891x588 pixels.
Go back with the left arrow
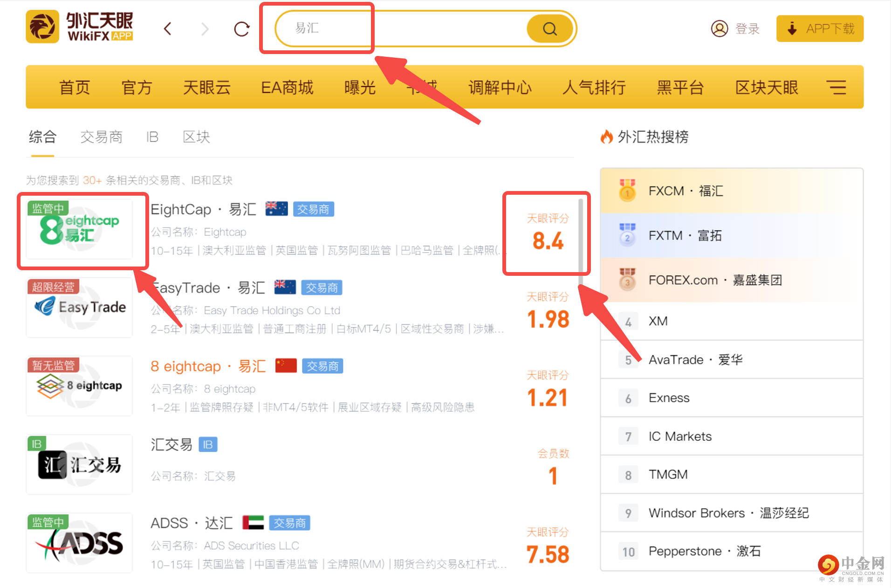168,29
